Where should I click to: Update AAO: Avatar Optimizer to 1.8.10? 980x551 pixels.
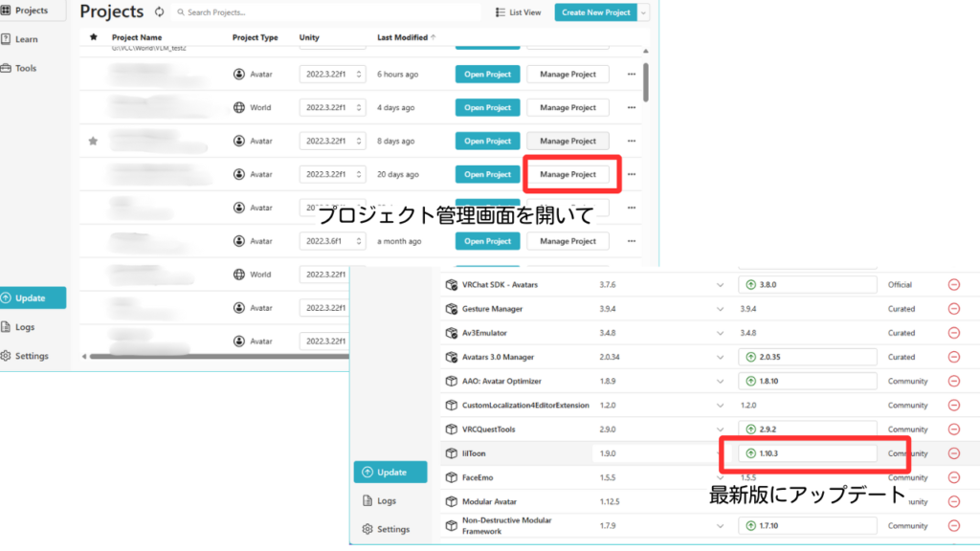[808, 381]
